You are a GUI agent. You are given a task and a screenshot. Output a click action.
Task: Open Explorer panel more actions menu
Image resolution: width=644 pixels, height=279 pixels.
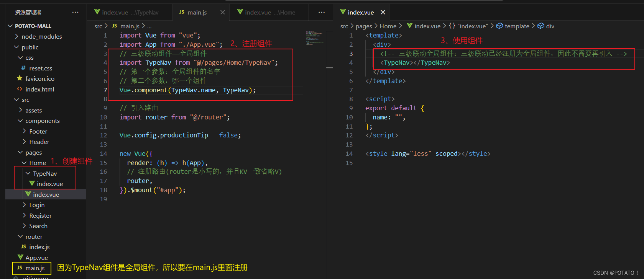click(x=76, y=12)
